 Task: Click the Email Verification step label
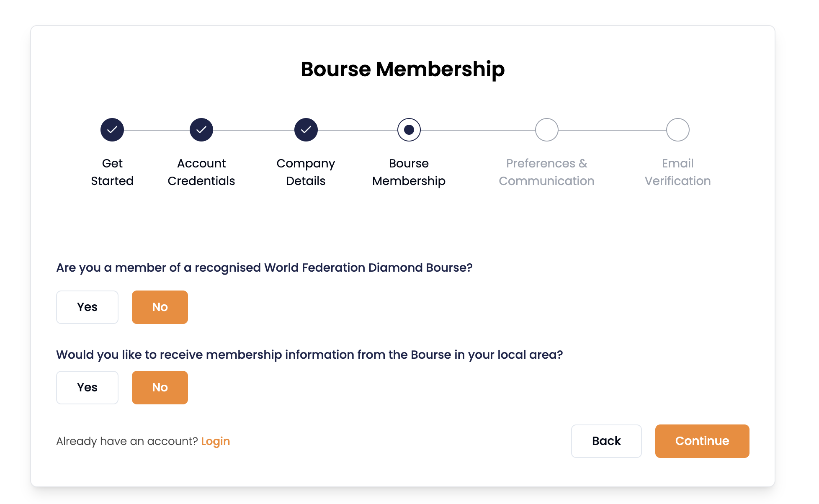(x=678, y=172)
